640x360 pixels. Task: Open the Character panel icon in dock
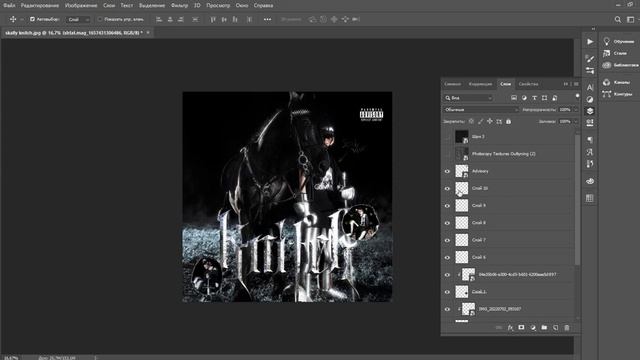(x=590, y=87)
